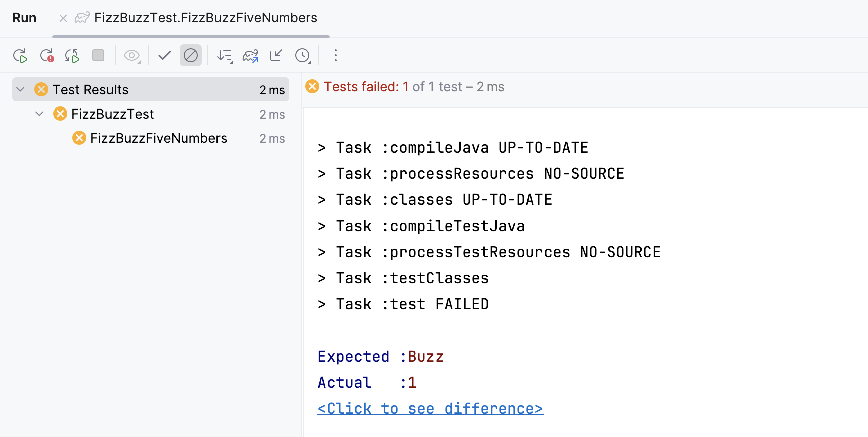Toggle the eye visibility icon
The width and height of the screenshot is (868, 437).
(132, 56)
